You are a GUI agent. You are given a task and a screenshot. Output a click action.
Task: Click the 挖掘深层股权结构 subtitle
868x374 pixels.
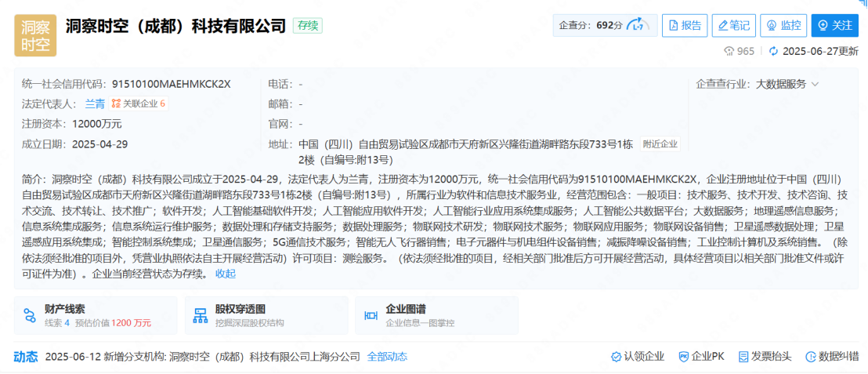click(x=250, y=323)
